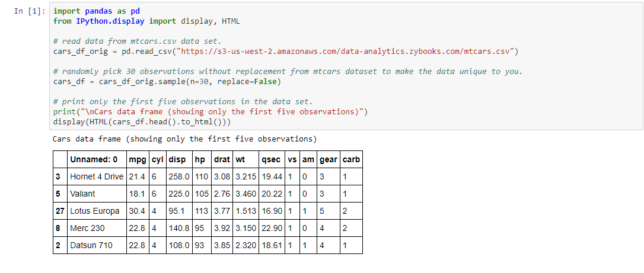644x273 pixels.
Task: Click the 'randomly pick 30 observations' comment line
Action: (288, 71)
